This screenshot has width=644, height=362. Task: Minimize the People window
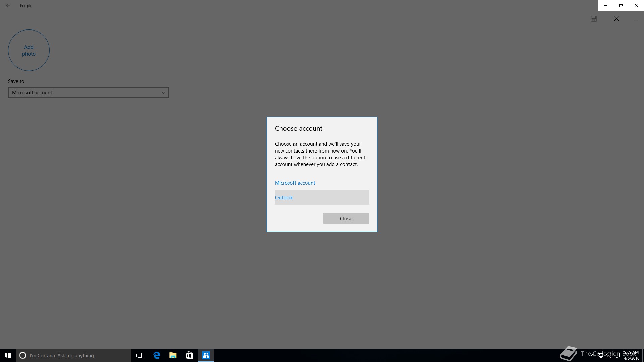pyautogui.click(x=605, y=5)
